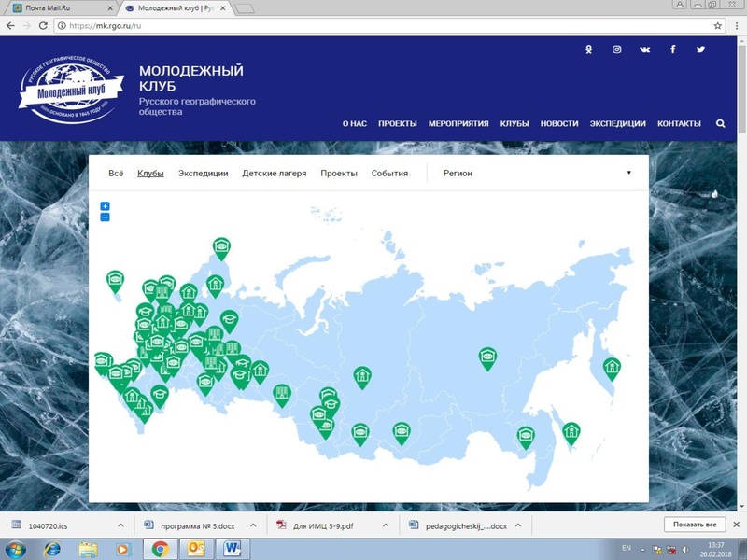Open the Twitter social link
This screenshot has height=560, width=747.
click(700, 49)
